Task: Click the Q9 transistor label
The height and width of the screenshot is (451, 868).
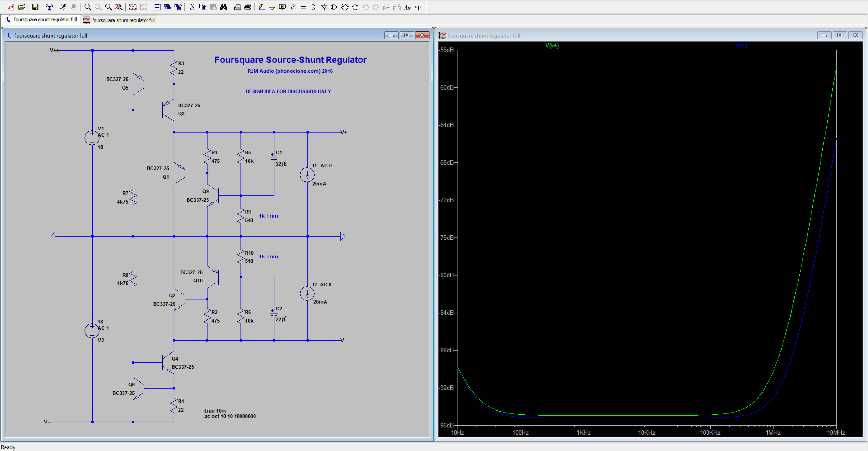Action: tap(205, 191)
